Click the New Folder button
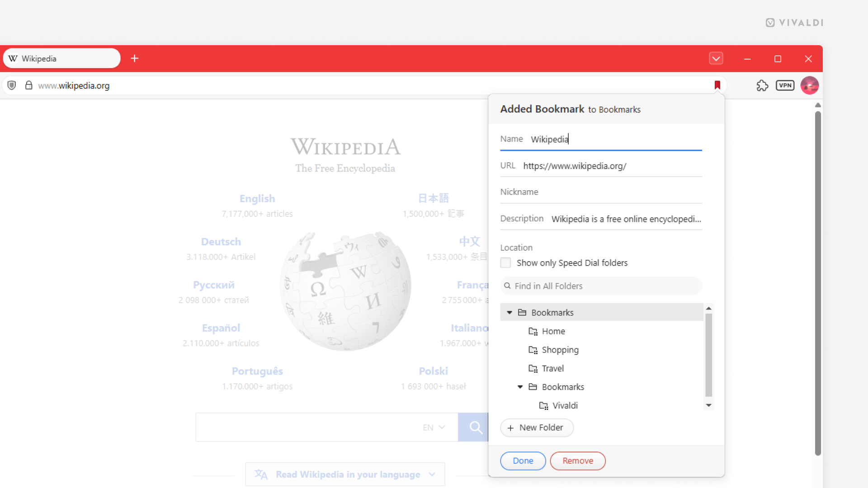This screenshot has height=488, width=868. coord(537,427)
